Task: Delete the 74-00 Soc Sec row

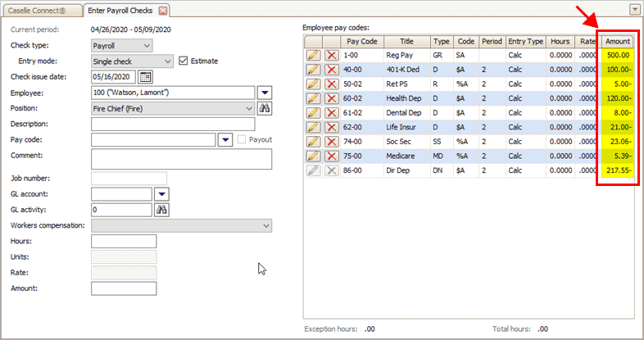Action: tap(332, 141)
